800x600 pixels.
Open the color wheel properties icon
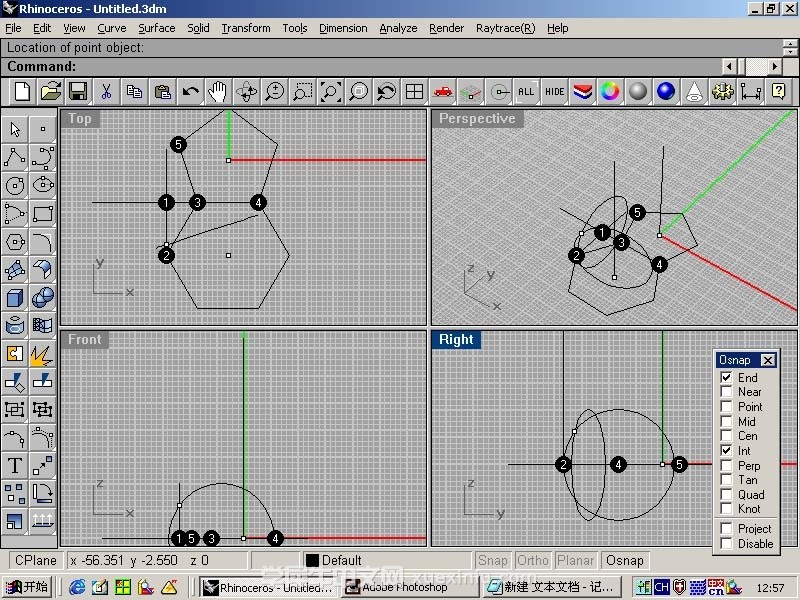click(x=610, y=92)
